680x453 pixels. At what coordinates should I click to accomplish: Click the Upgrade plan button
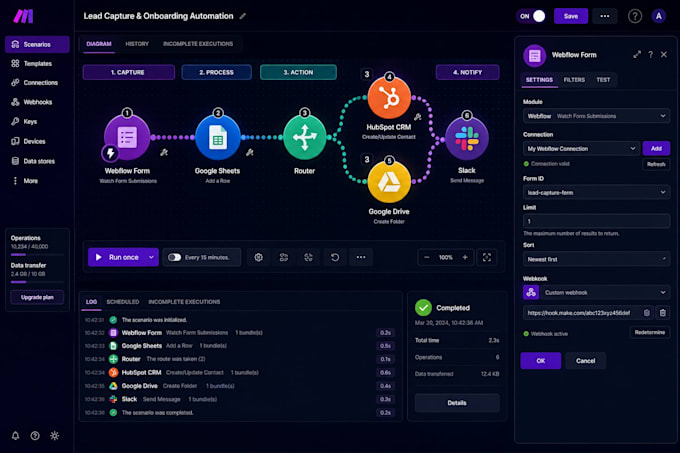[37, 297]
